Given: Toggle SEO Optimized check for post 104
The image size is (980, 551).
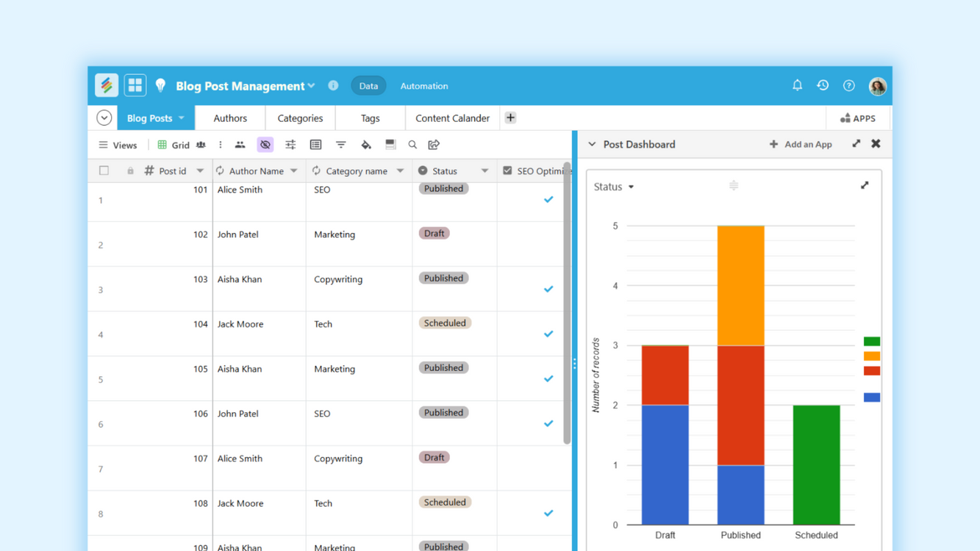Looking at the screenshot, I should tap(548, 334).
